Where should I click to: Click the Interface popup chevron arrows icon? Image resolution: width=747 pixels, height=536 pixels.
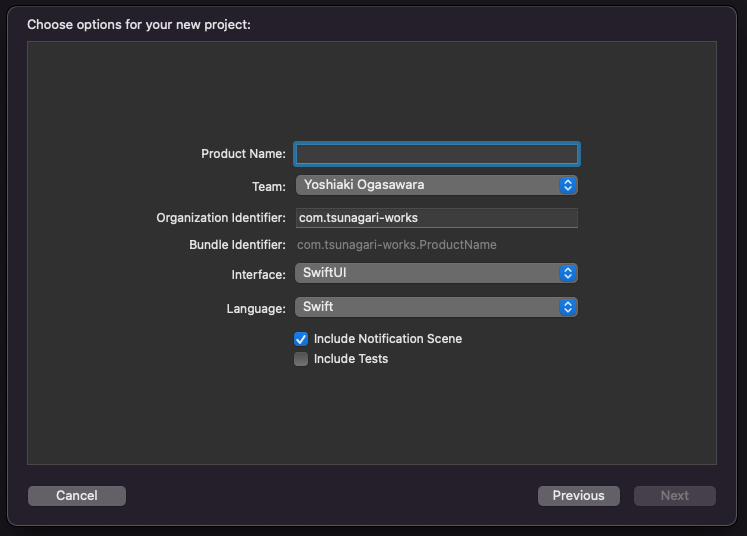tap(568, 273)
